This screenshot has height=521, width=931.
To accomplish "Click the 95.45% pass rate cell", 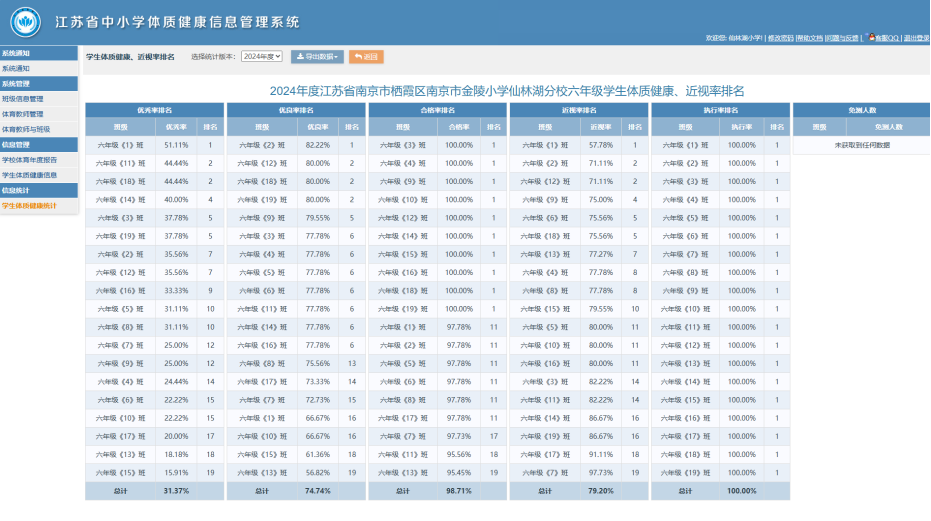I will (x=459, y=473).
